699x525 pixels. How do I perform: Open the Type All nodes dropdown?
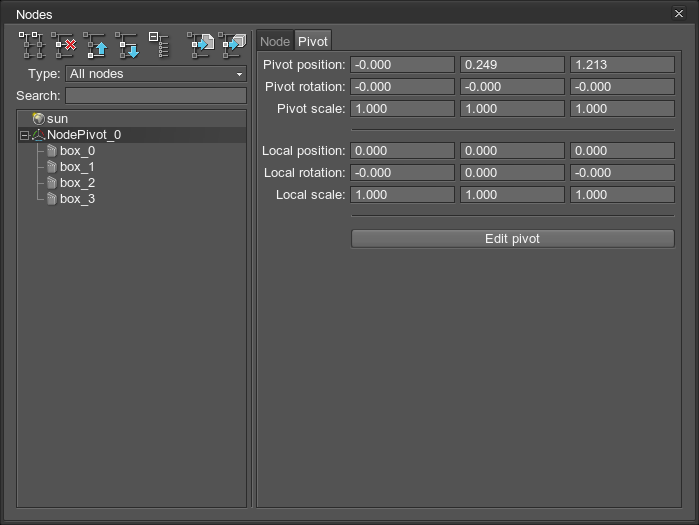coord(155,74)
